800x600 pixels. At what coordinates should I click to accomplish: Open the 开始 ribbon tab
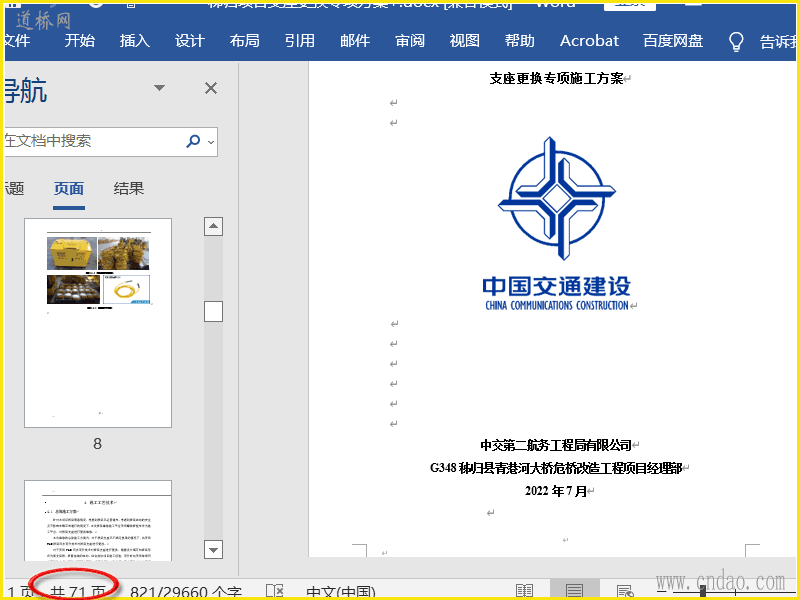click(x=80, y=41)
